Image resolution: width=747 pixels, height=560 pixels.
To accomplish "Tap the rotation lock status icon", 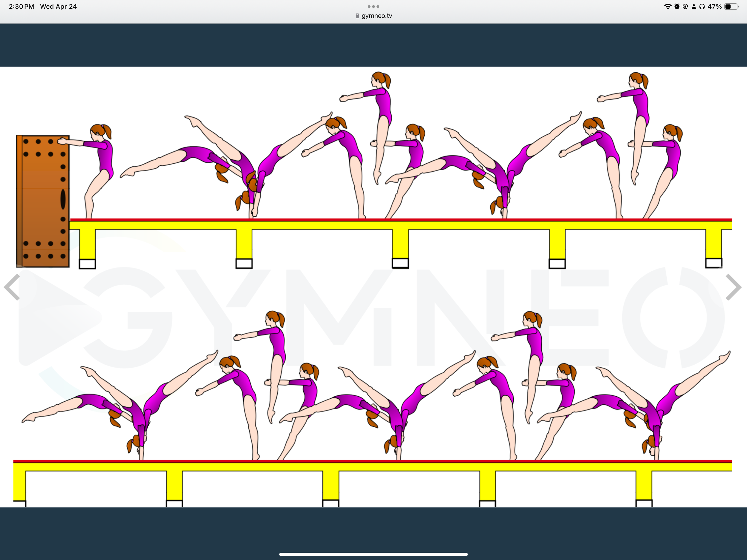I will 685,6.
